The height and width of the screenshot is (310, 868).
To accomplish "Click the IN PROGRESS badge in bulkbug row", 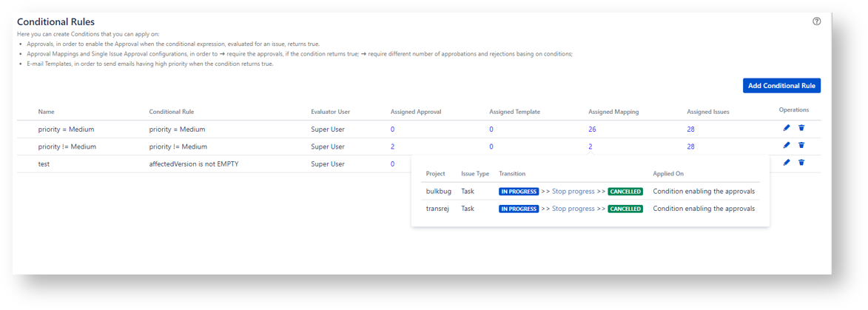I will (x=519, y=192).
